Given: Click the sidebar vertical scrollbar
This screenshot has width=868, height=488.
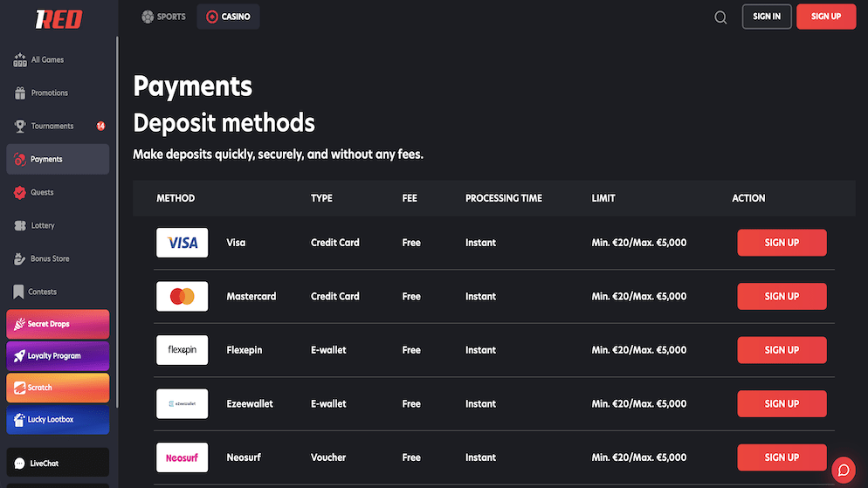Looking at the screenshot, I should click(117, 222).
